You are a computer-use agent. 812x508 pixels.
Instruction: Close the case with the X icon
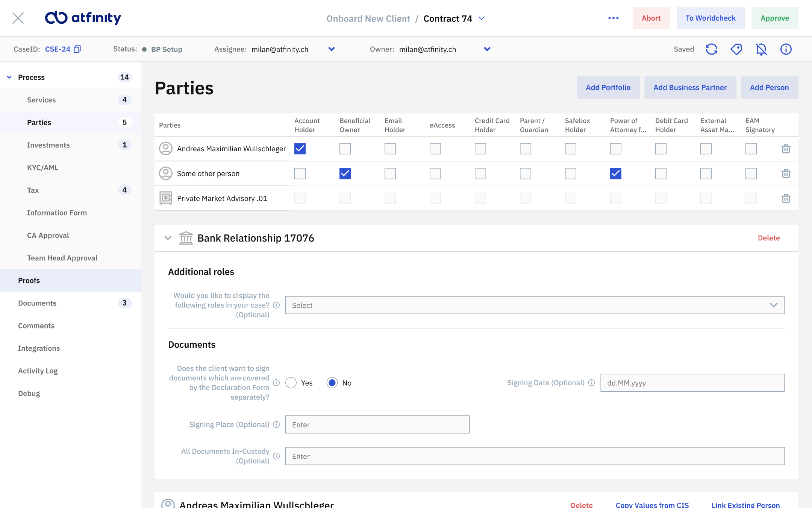coord(18,18)
